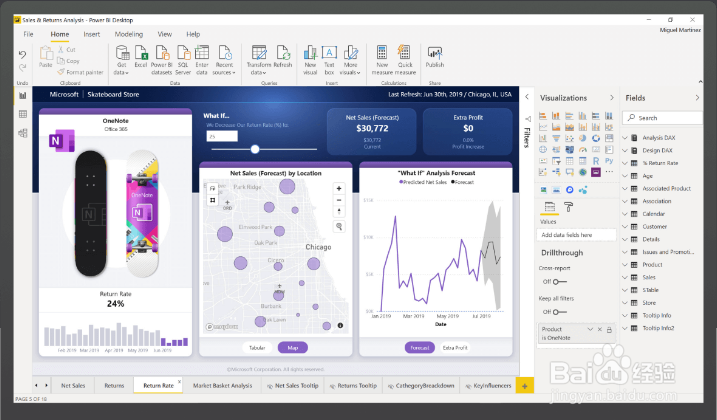The height and width of the screenshot is (420, 717).
Task: Open the Insert ribbon tab
Action: coord(91,34)
